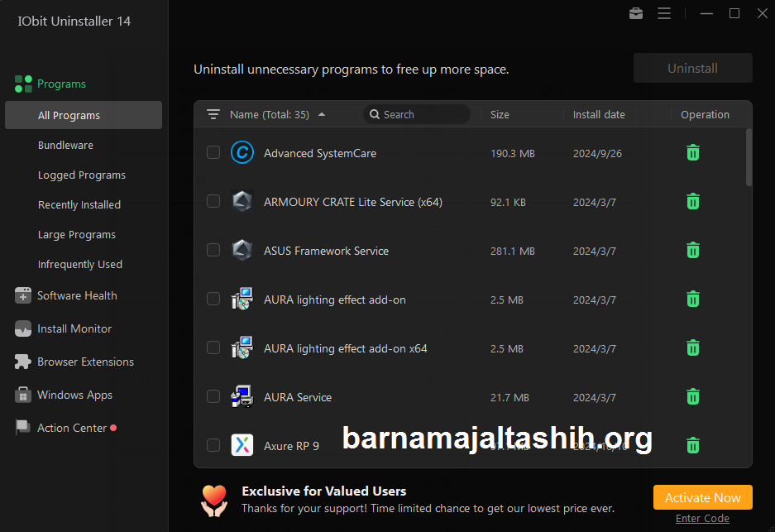Switch to Bundleware list
775x532 pixels.
pyautogui.click(x=65, y=146)
